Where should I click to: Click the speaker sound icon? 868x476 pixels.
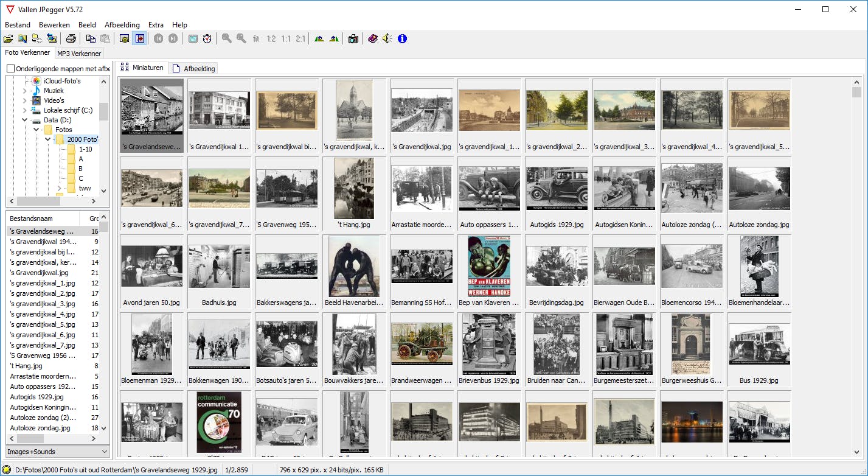tap(387, 39)
